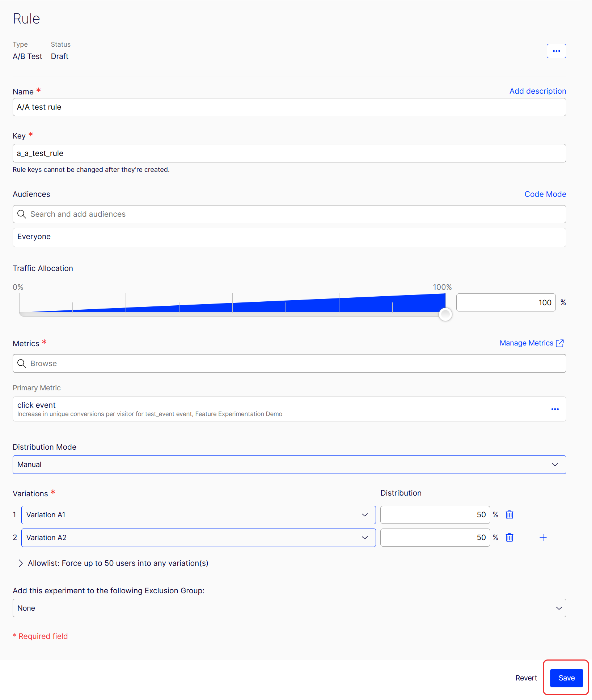
Task: Click the Save button
Action: [x=566, y=678]
